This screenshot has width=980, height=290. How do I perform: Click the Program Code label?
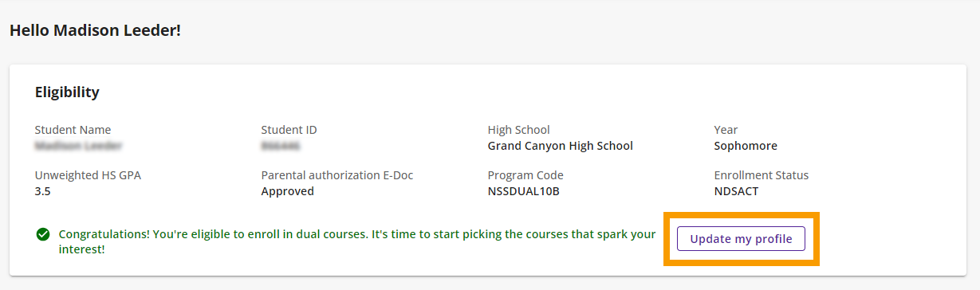[x=525, y=175]
